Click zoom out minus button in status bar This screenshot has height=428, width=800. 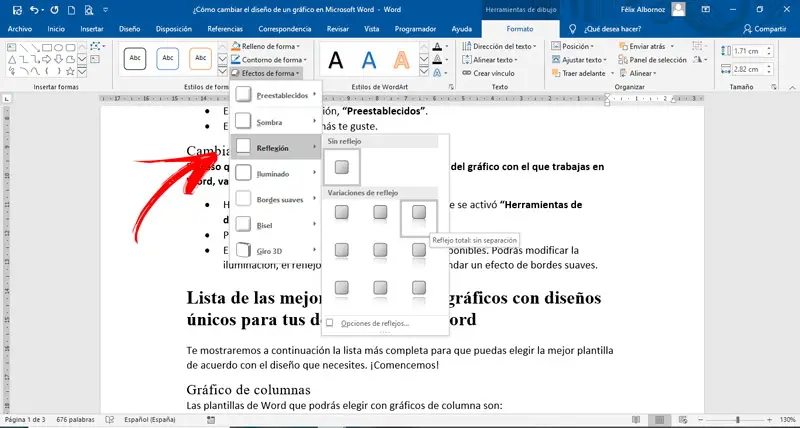[702, 420]
